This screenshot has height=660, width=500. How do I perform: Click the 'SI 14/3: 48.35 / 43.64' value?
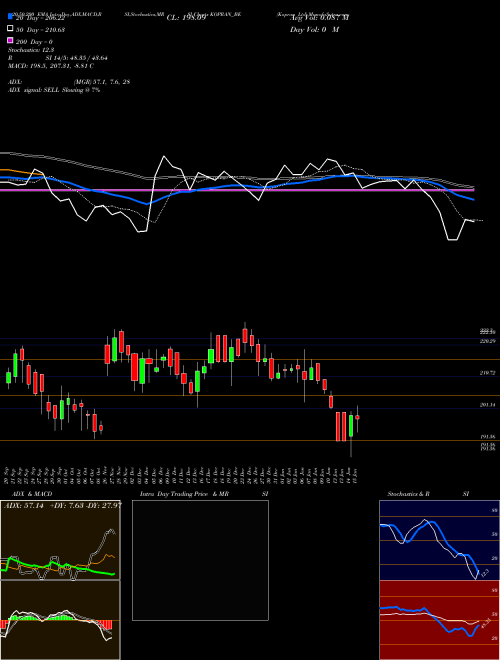(x=77, y=58)
